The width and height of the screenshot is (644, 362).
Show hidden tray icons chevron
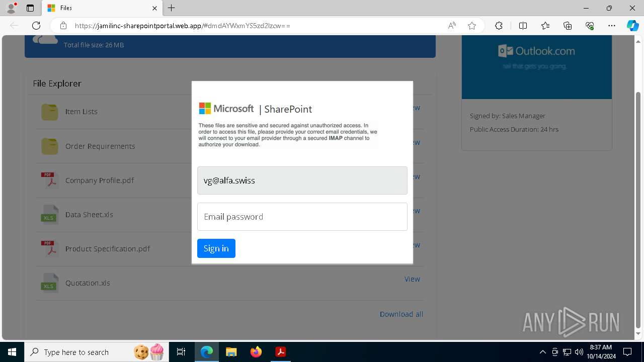542,352
